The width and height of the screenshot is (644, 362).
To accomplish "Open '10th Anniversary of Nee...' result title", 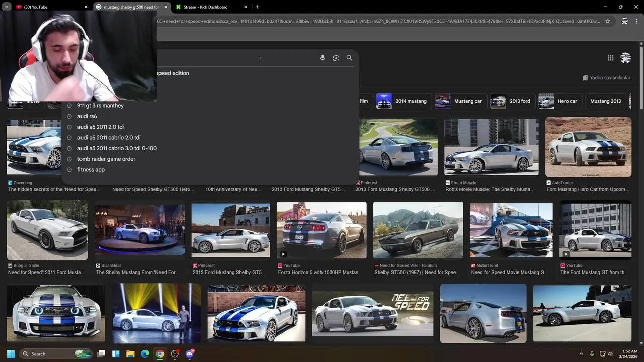I will (233, 189).
